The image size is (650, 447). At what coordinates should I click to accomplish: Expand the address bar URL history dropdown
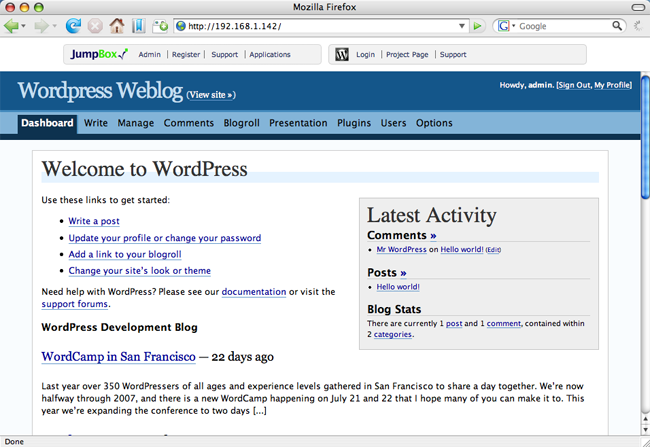(462, 26)
